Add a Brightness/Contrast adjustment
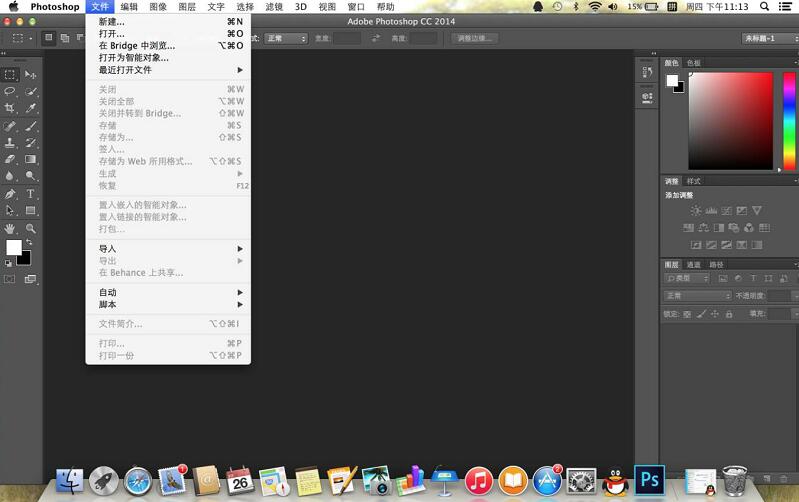799x502 pixels. pos(696,210)
